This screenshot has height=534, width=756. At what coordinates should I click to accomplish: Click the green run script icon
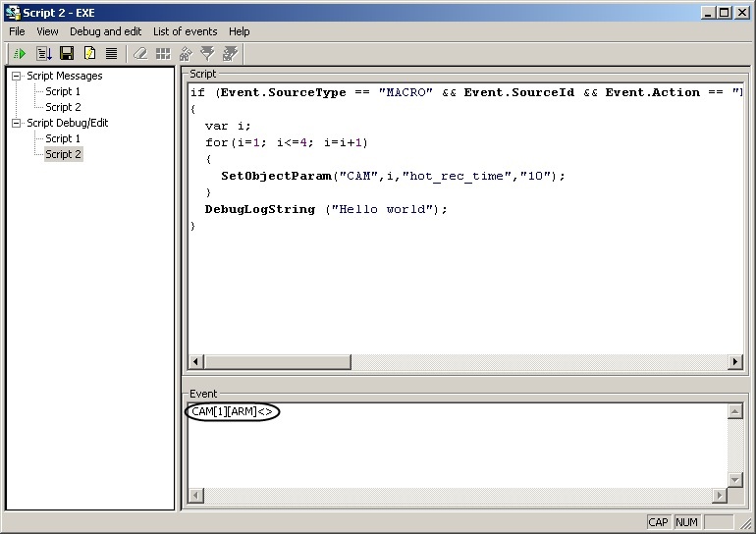(x=19, y=54)
